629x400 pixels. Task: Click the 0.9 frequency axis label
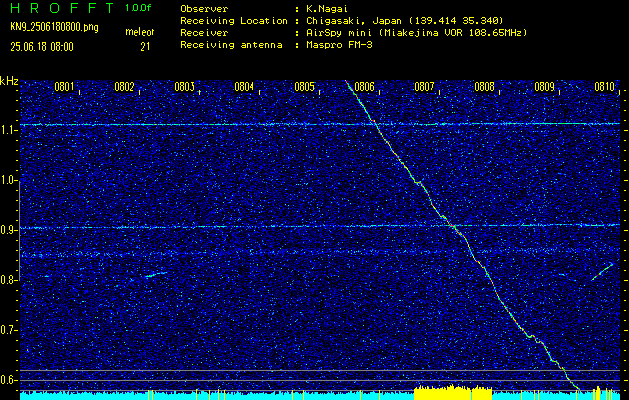pos(9,230)
